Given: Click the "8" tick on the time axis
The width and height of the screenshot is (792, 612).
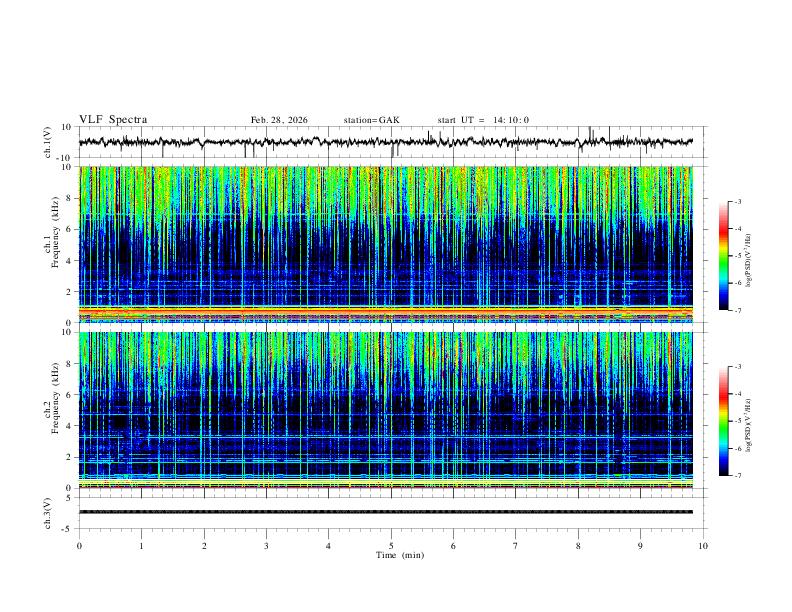Looking at the screenshot, I should (578, 546).
